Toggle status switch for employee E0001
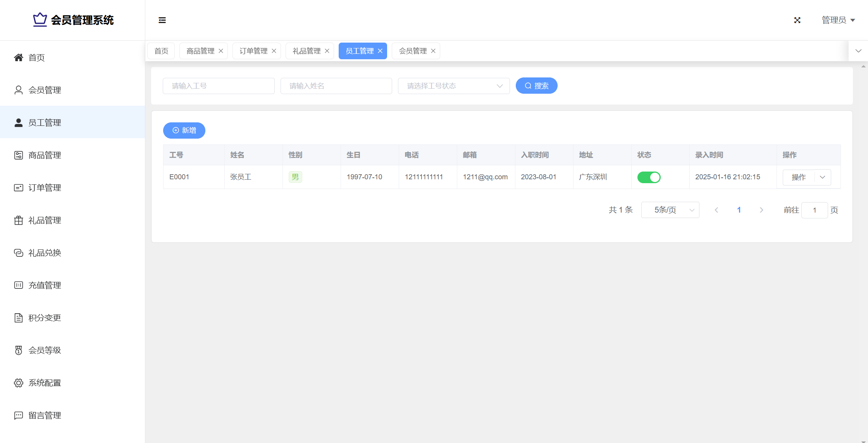Image resolution: width=868 pixels, height=443 pixels. point(649,177)
